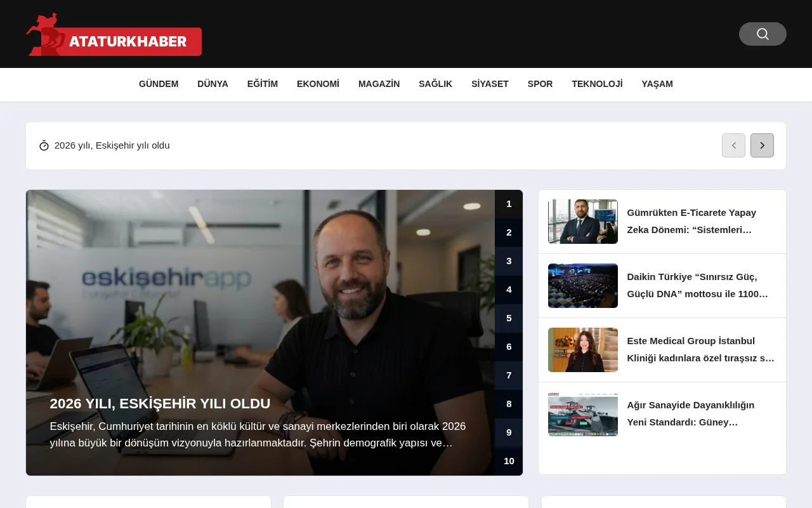Screen dimensions: 812x508
Task: Switch to the SPOR category tab
Action: pyautogui.click(x=540, y=84)
